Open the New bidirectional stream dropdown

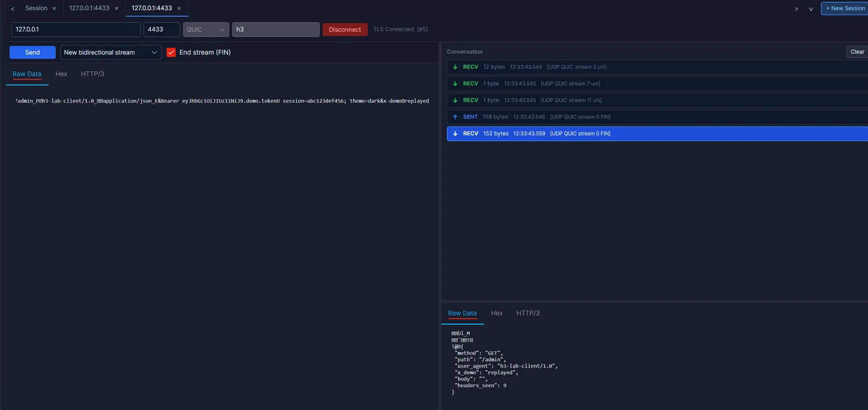point(111,53)
